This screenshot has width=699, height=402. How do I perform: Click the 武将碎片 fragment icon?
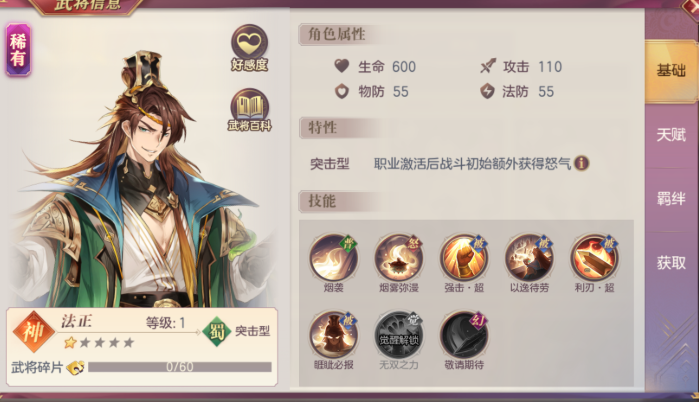click(75, 367)
